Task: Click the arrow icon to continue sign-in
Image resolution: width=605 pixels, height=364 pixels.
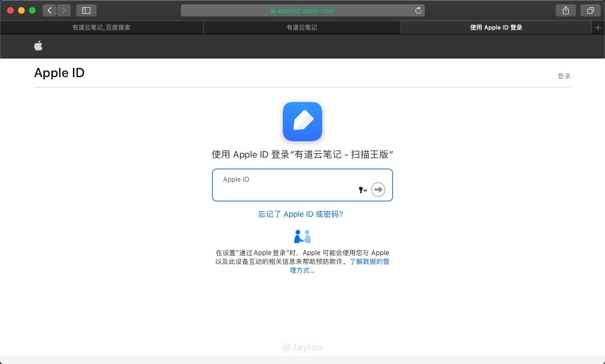Action: click(378, 189)
